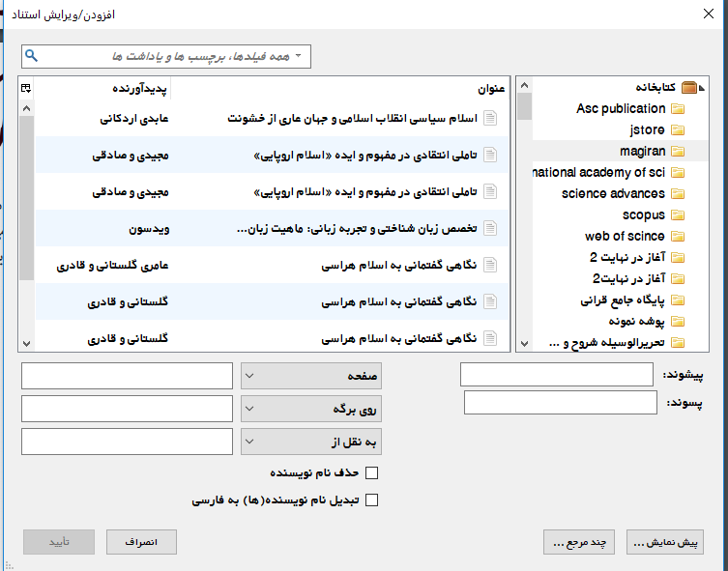Click the پیشوند prefix input field
The width and height of the screenshot is (728, 571).
557,375
